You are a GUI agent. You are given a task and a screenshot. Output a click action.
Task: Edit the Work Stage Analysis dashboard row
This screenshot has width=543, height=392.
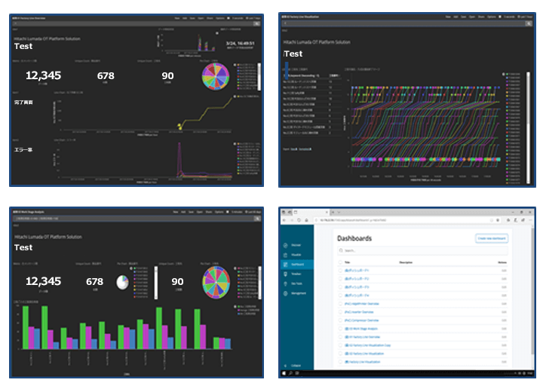pyautogui.click(x=505, y=329)
